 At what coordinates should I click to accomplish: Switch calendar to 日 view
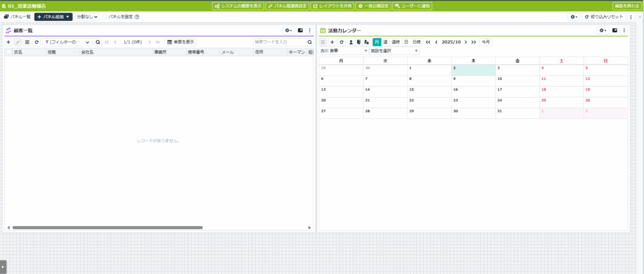tap(406, 42)
